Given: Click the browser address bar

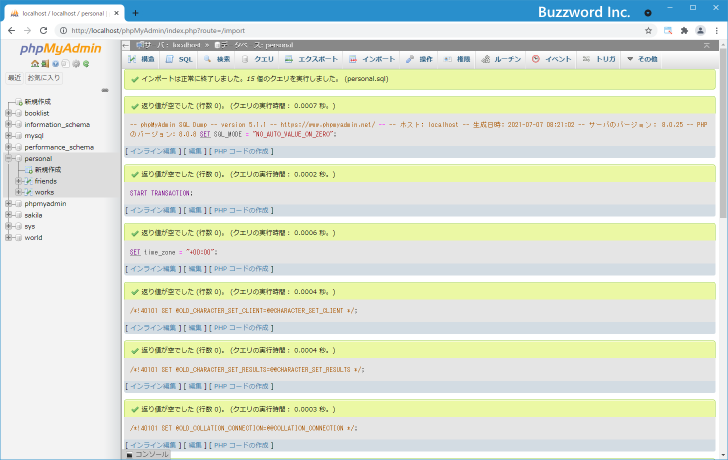Looking at the screenshot, I should (355, 31).
